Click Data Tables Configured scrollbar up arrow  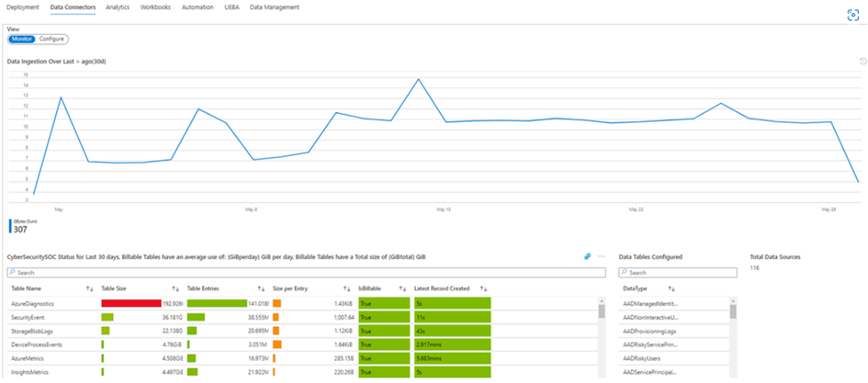[x=733, y=300]
